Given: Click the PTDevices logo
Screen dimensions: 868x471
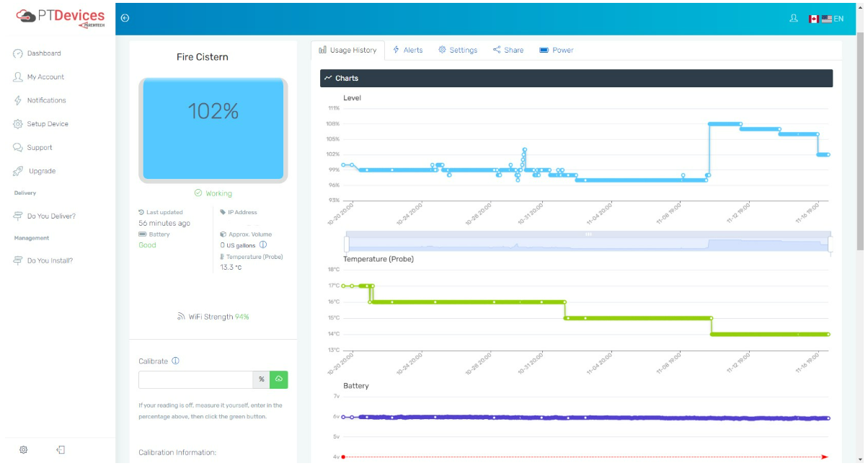Looking at the screenshot, I should coord(60,17).
